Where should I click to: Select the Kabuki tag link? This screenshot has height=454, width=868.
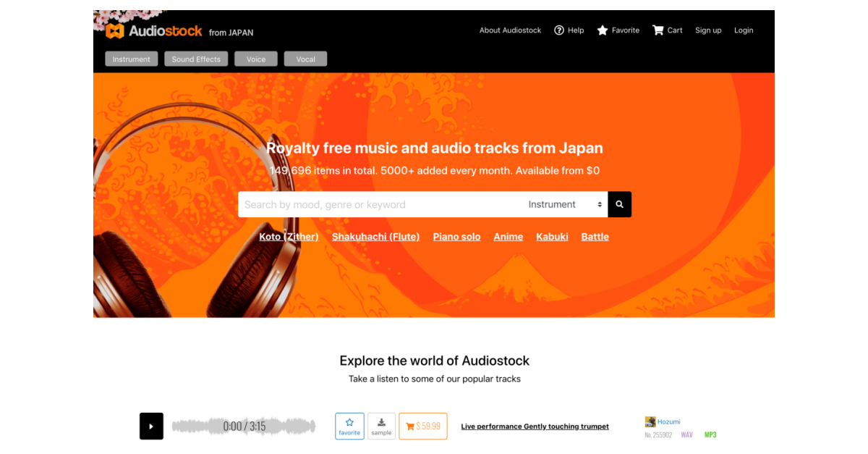pyautogui.click(x=552, y=237)
